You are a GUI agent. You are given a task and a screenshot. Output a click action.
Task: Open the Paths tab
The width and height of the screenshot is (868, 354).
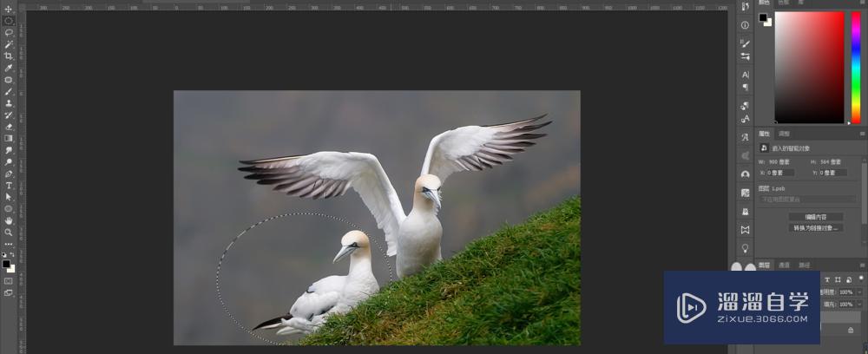[804, 265]
